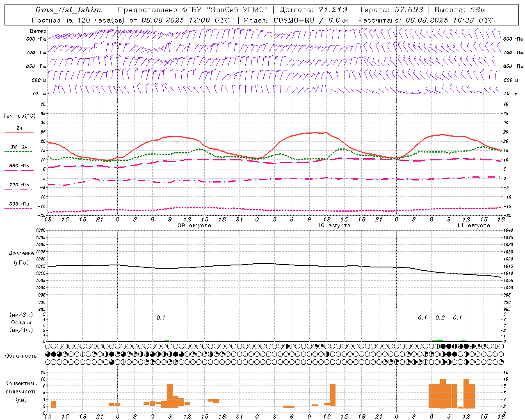Select the 850 гПа temperature legend entry
525x420 pixels.
19,166
